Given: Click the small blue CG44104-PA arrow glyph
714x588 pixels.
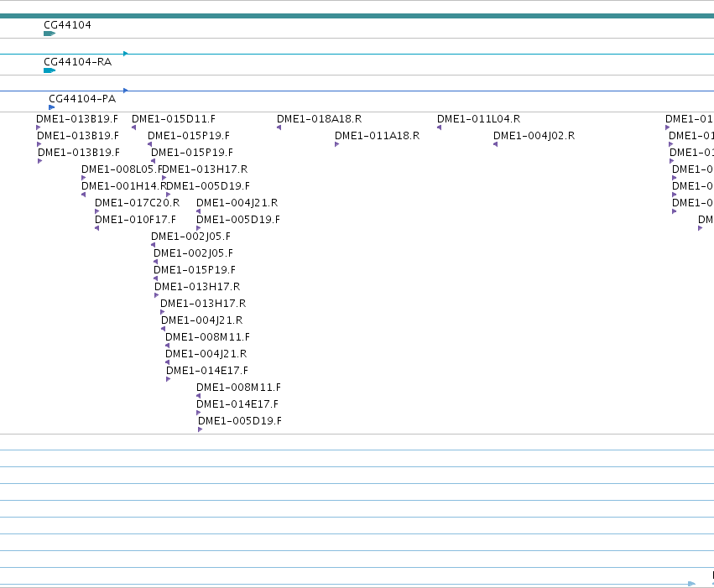Looking at the screenshot, I should point(51,107).
